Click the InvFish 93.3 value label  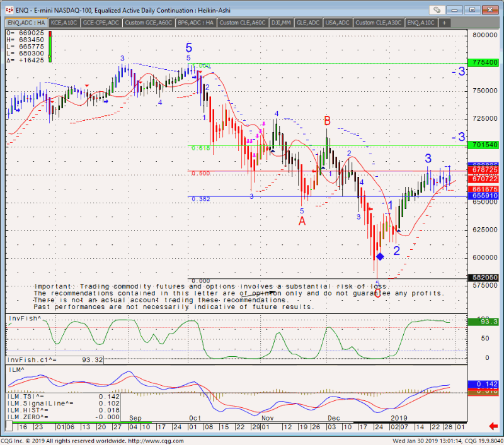pyautogui.click(x=484, y=322)
